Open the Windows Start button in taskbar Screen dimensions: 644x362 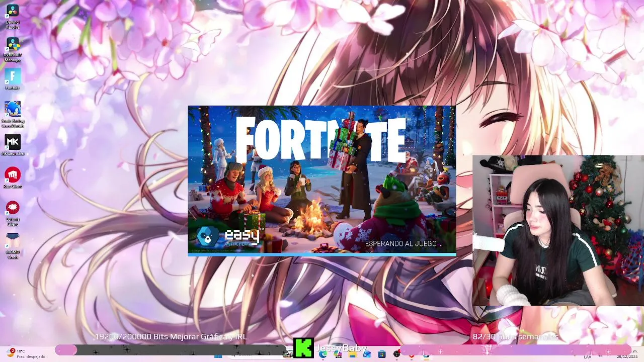218,355
